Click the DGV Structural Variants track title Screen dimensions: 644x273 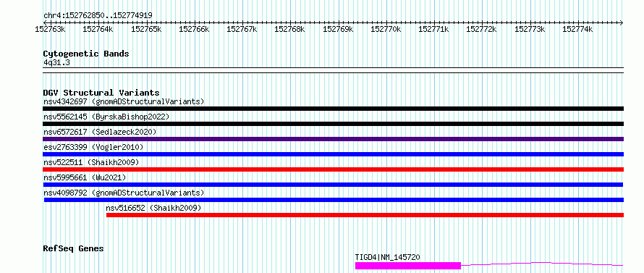pyautogui.click(x=101, y=93)
